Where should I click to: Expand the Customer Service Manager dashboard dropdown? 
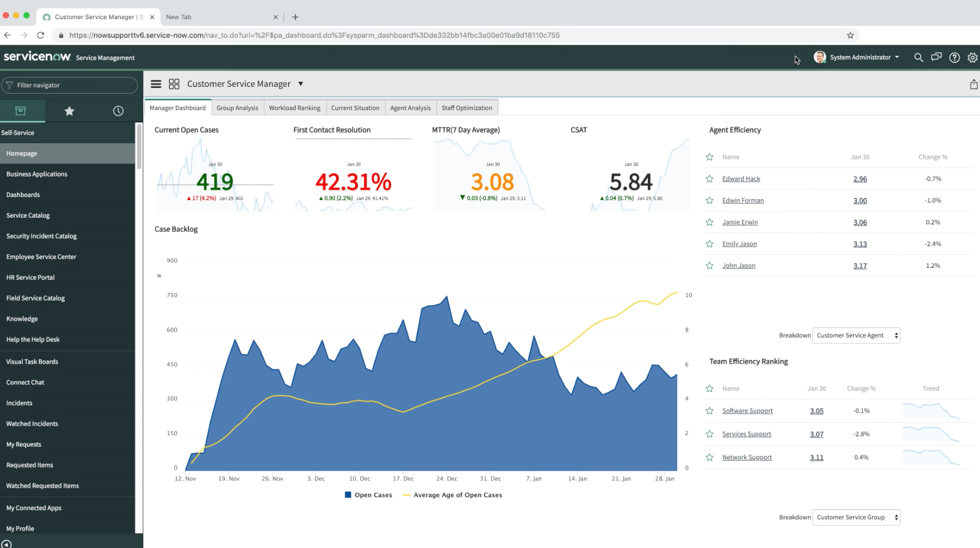point(301,84)
